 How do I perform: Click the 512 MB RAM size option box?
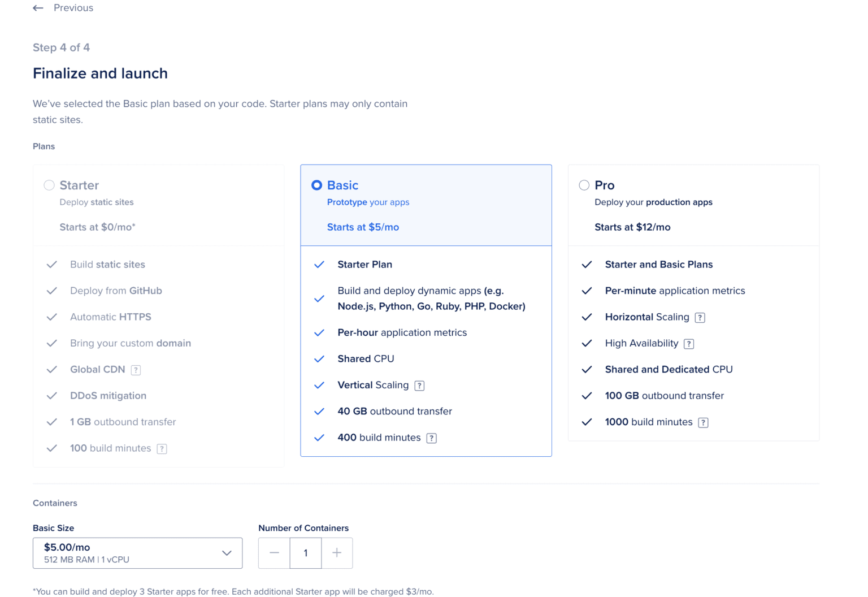point(137,553)
